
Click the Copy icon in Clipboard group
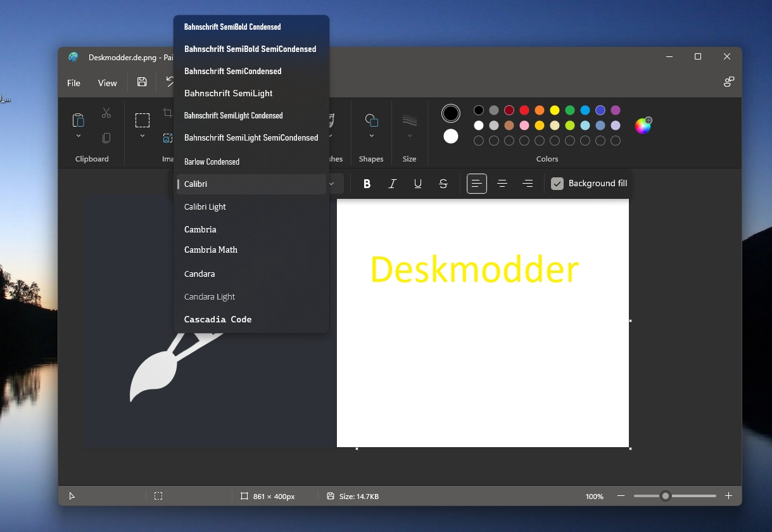point(106,137)
